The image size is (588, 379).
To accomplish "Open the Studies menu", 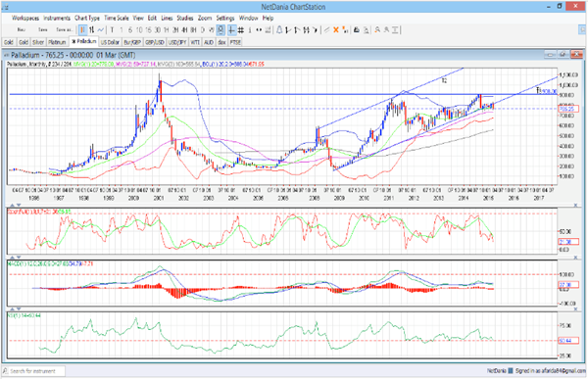I will [185, 18].
